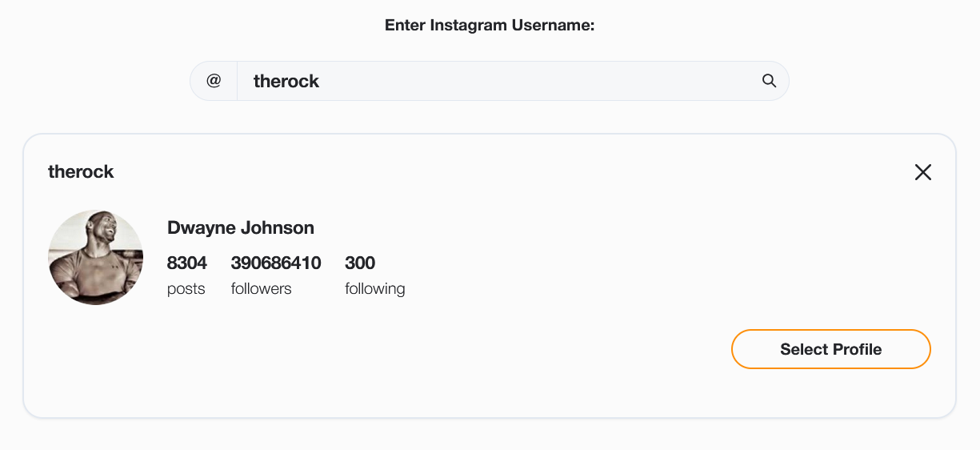This screenshot has height=450, width=980.
Task: Click the 8304 posts number
Action: click(x=187, y=263)
